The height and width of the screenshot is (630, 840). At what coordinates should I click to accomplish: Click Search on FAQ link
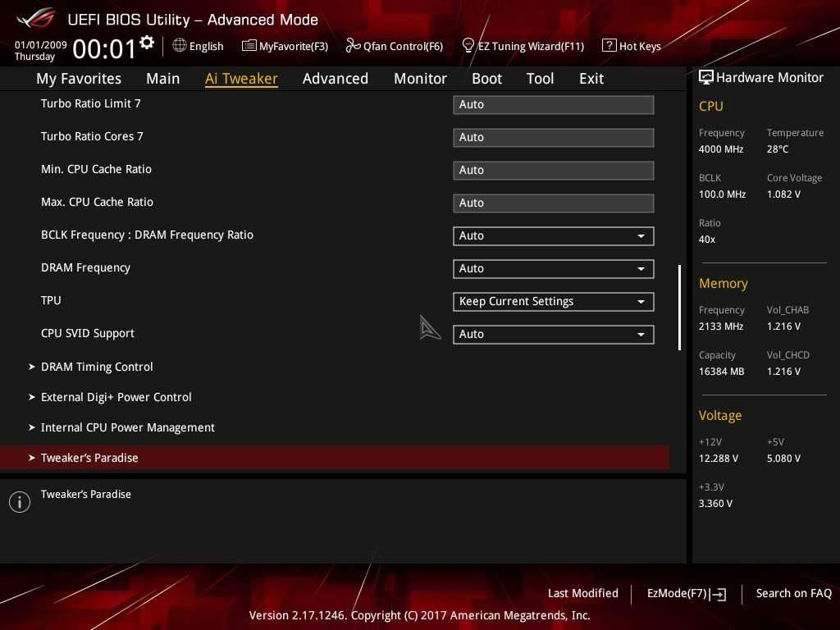point(793,593)
